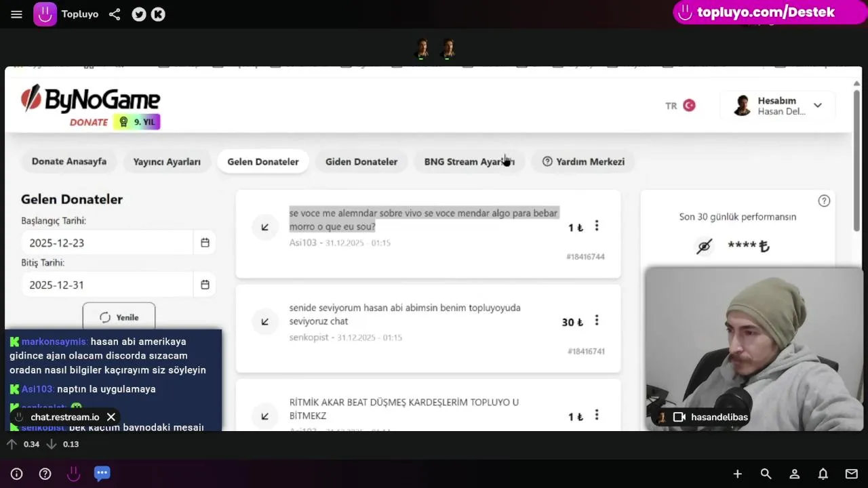
Task: Click the 'se voce me alemndar' donation message
Action: point(423,220)
